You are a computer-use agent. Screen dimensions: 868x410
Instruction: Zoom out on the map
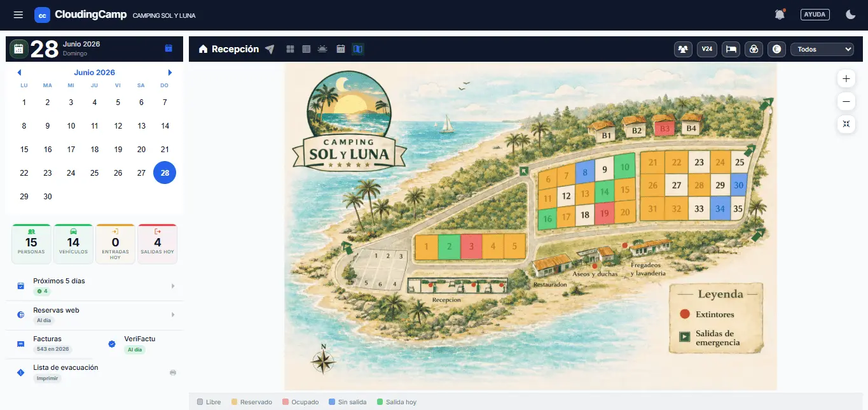(x=846, y=101)
